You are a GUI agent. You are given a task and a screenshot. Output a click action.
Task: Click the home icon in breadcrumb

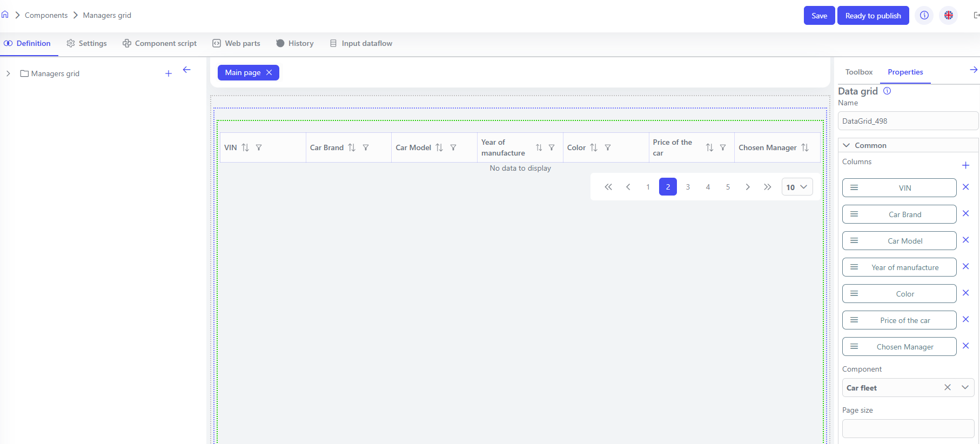click(5, 15)
